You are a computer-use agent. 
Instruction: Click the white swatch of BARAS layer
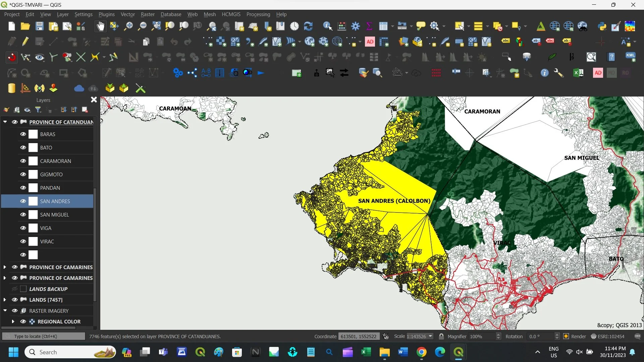33,134
